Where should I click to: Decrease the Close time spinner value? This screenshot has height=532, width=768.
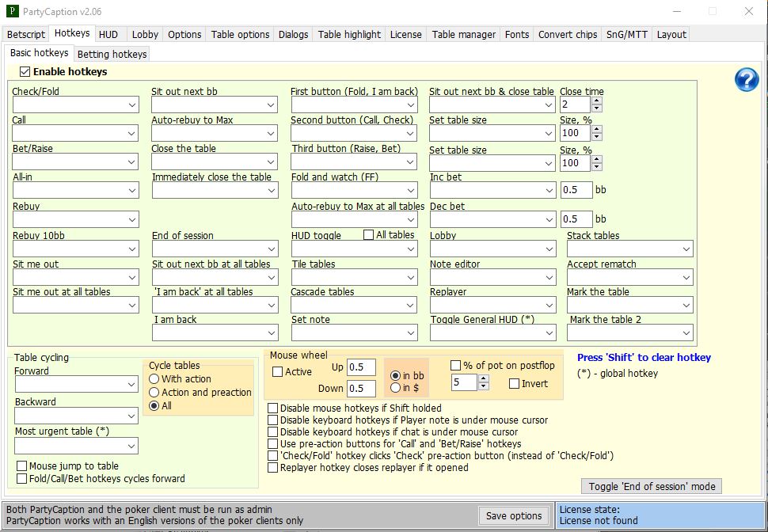596,108
